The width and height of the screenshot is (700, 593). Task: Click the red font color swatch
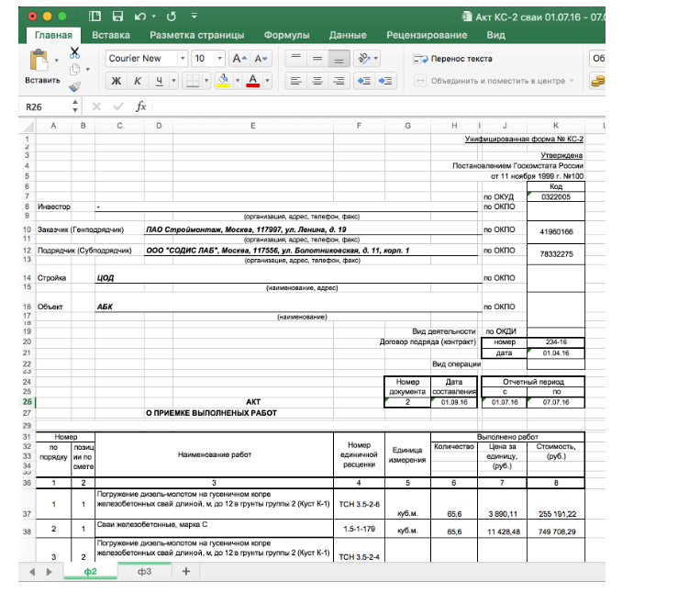251,81
